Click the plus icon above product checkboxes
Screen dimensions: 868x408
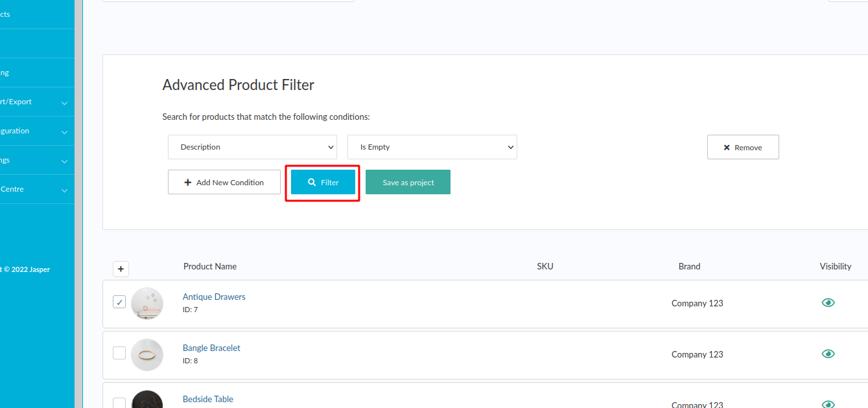[x=121, y=269]
